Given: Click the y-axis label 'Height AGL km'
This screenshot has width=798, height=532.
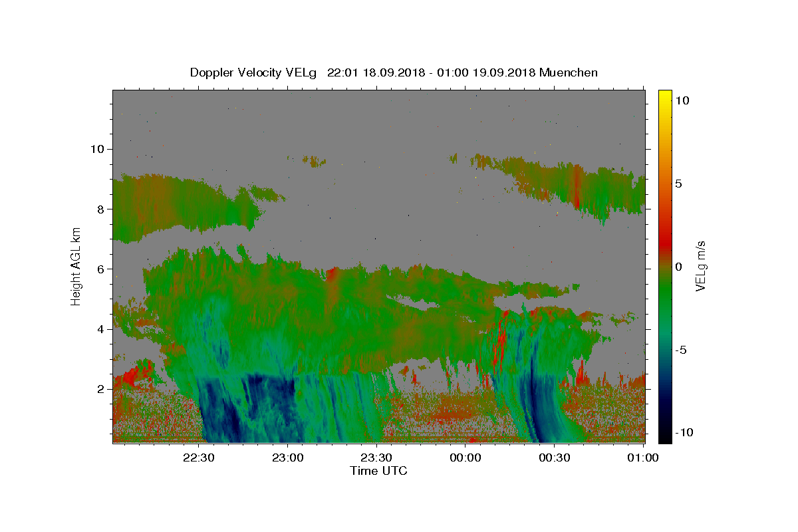Looking at the screenshot, I should 76,266.
